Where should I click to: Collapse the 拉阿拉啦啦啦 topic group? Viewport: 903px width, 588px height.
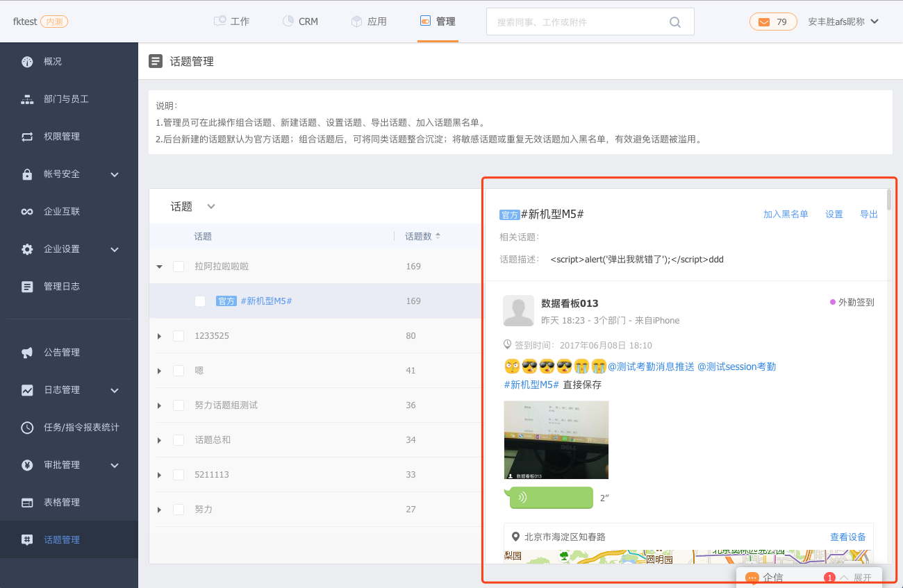159,267
